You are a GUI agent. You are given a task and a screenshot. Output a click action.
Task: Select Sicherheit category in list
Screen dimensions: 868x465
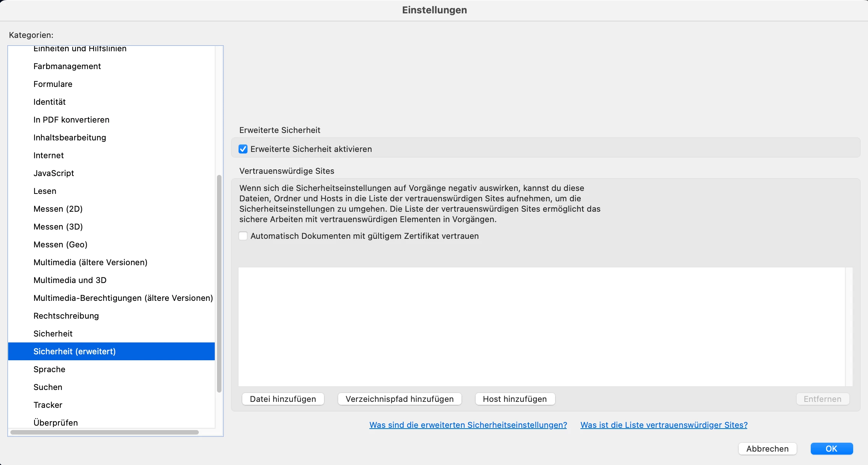[x=53, y=334]
